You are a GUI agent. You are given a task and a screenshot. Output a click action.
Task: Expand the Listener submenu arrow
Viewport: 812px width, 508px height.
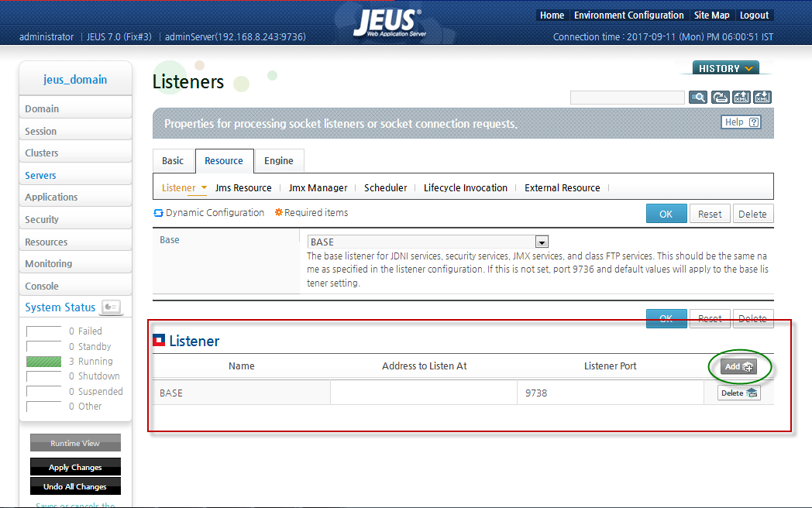(204, 187)
